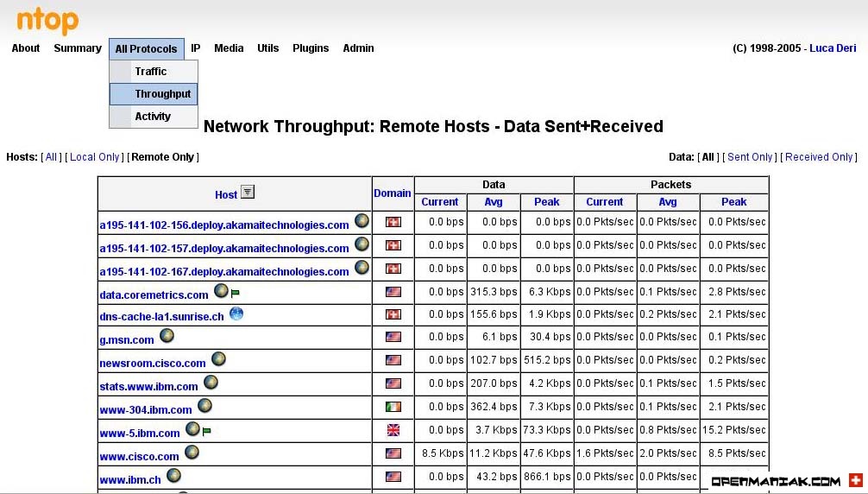The height and width of the screenshot is (494, 868).
Task: Click Swiss flag in a195-141-102-156 row
Action: [x=393, y=222]
